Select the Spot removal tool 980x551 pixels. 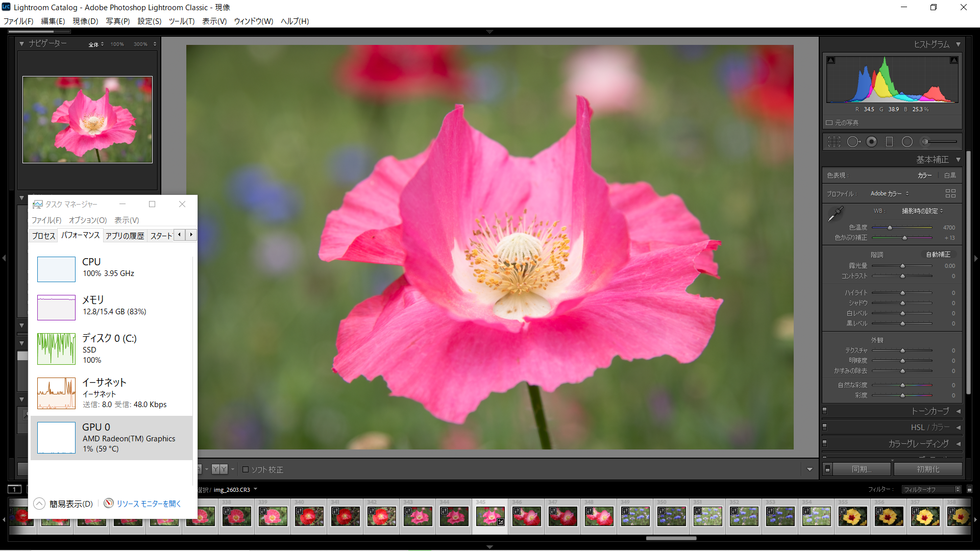tap(853, 142)
